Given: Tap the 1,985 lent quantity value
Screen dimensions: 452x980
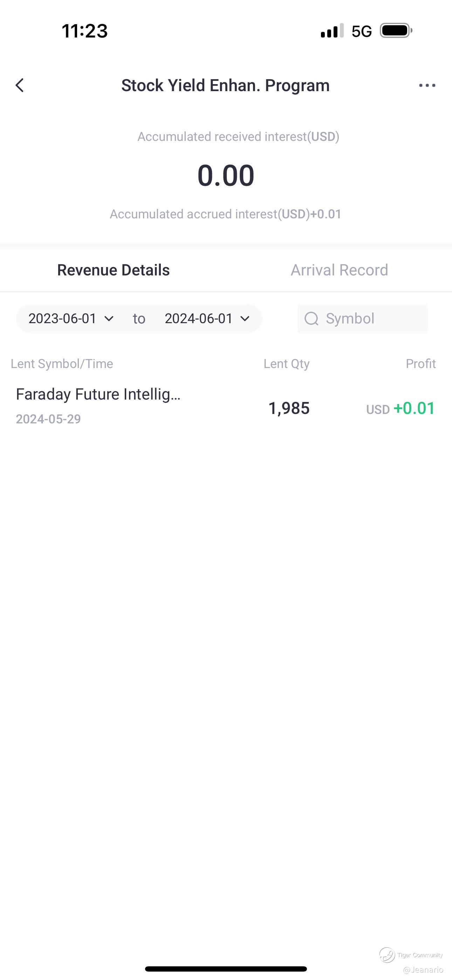Looking at the screenshot, I should point(289,409).
